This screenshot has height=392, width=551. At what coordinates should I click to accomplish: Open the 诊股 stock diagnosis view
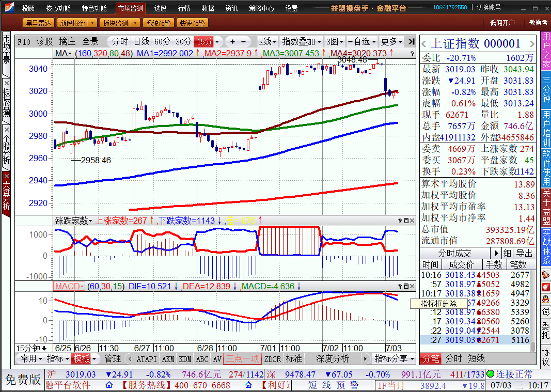[x=44, y=42]
